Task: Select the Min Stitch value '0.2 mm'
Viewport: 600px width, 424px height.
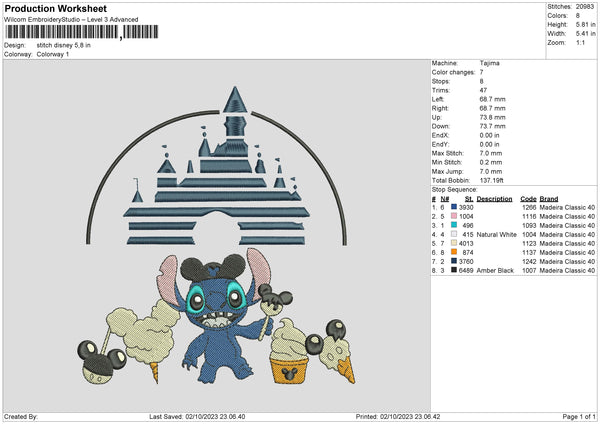Action: coord(491,162)
